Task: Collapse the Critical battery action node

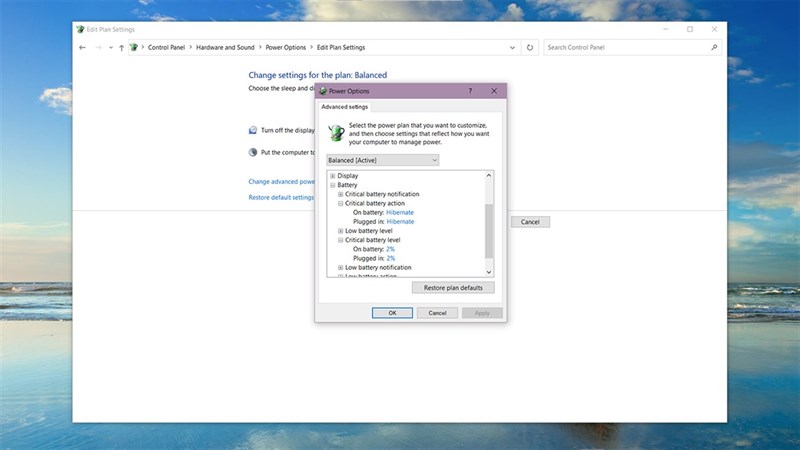Action: pyautogui.click(x=340, y=203)
